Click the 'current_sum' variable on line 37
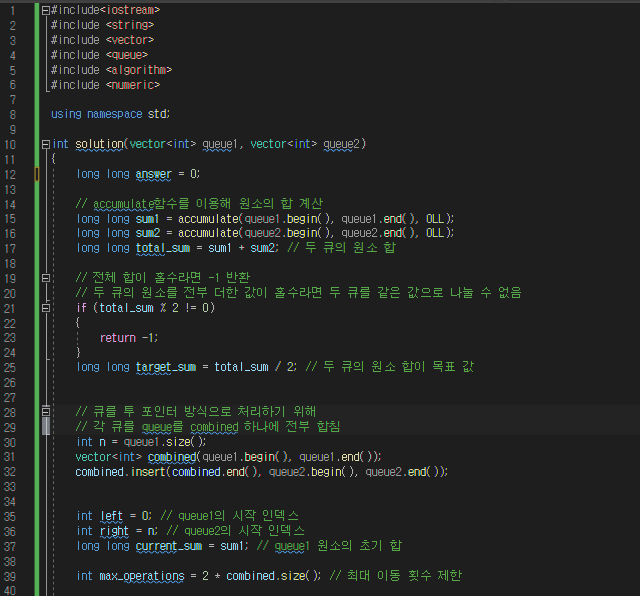 169,546
